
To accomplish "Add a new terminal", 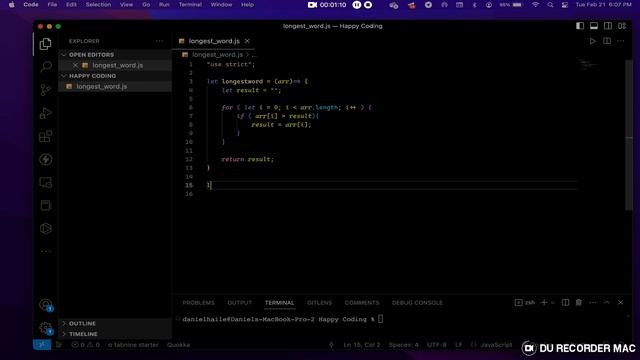I will coord(544,302).
